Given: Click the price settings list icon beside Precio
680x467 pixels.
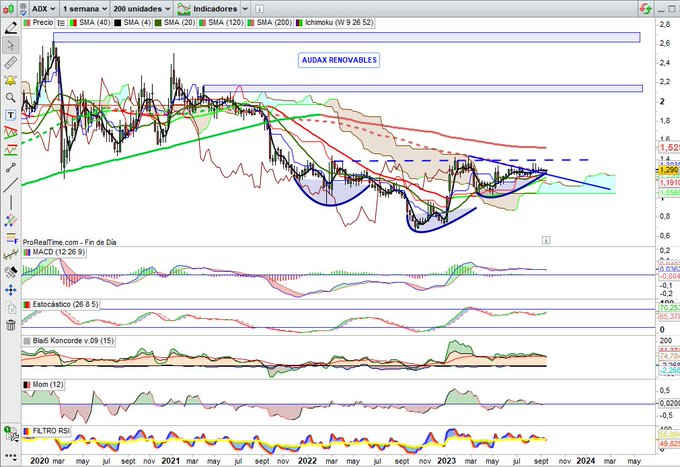Looking at the screenshot, I should 61,23.
